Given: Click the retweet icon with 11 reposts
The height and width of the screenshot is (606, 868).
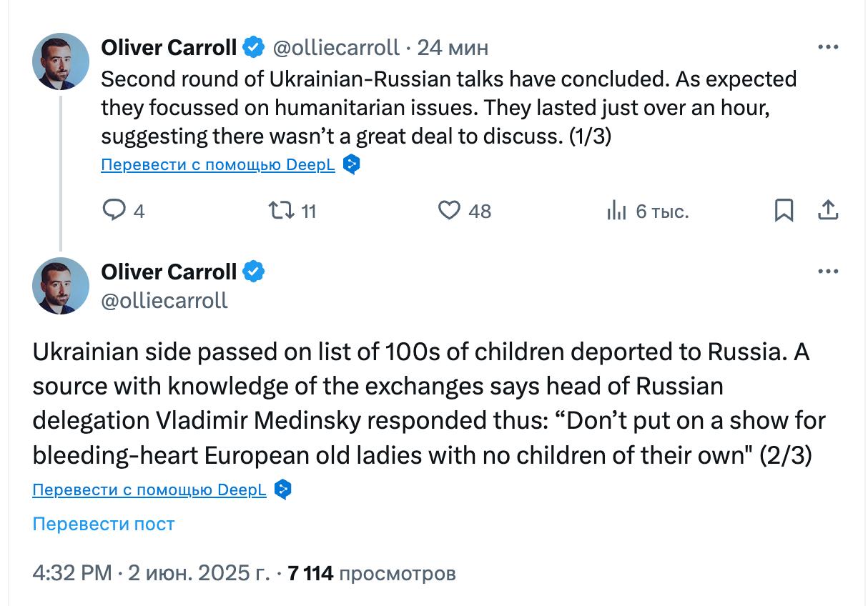Looking at the screenshot, I should pyautogui.click(x=278, y=211).
